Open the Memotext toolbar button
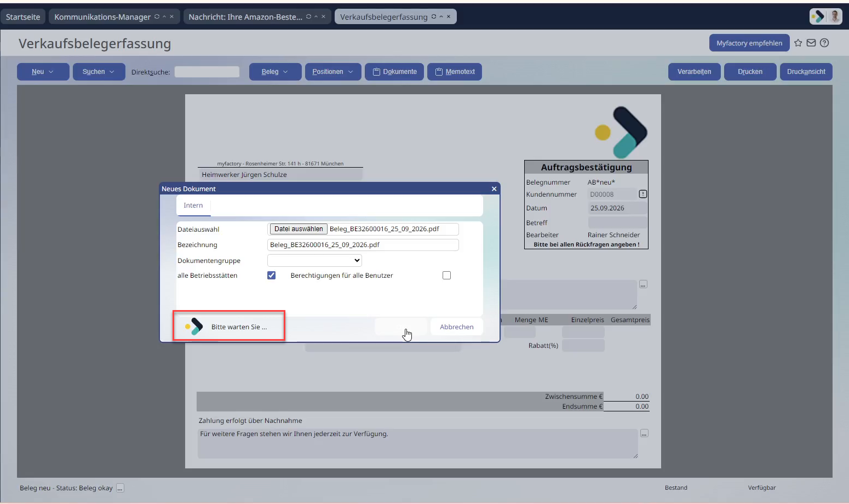This screenshot has width=849, height=504. 455,72
